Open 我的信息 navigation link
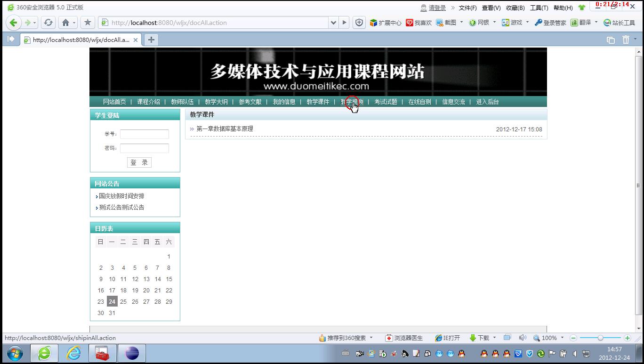This screenshot has height=364, width=644. click(x=284, y=102)
